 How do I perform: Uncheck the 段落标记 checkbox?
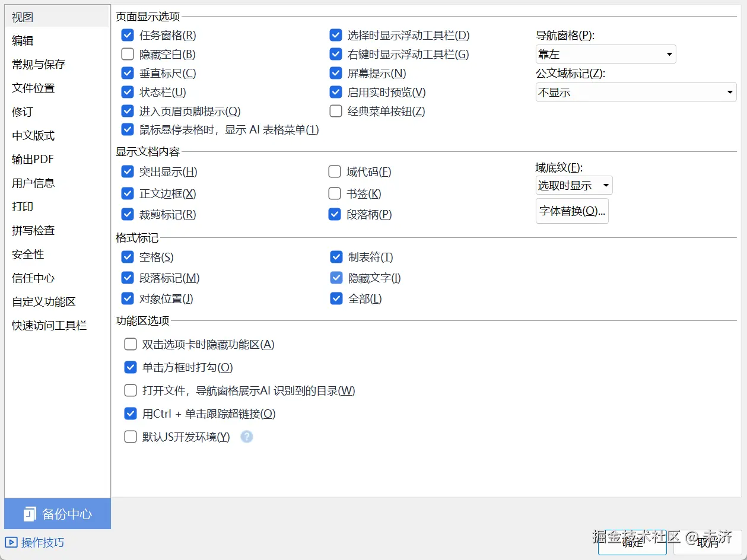pos(128,278)
